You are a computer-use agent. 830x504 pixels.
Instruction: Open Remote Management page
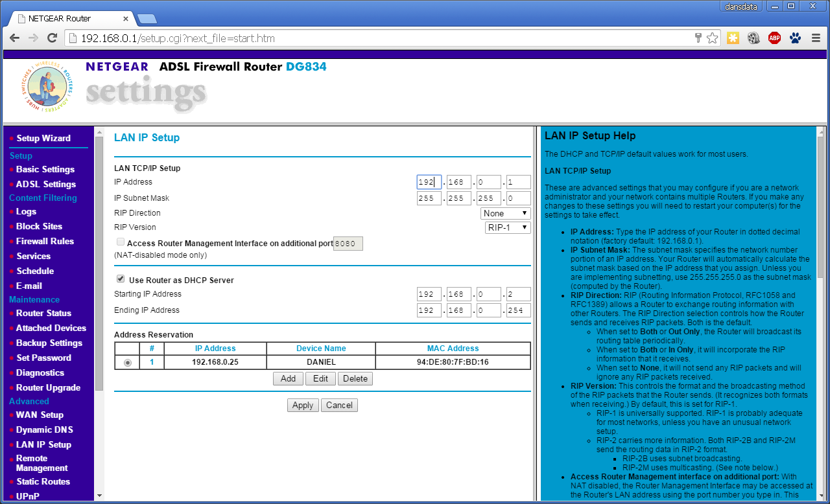pyautogui.click(x=41, y=463)
